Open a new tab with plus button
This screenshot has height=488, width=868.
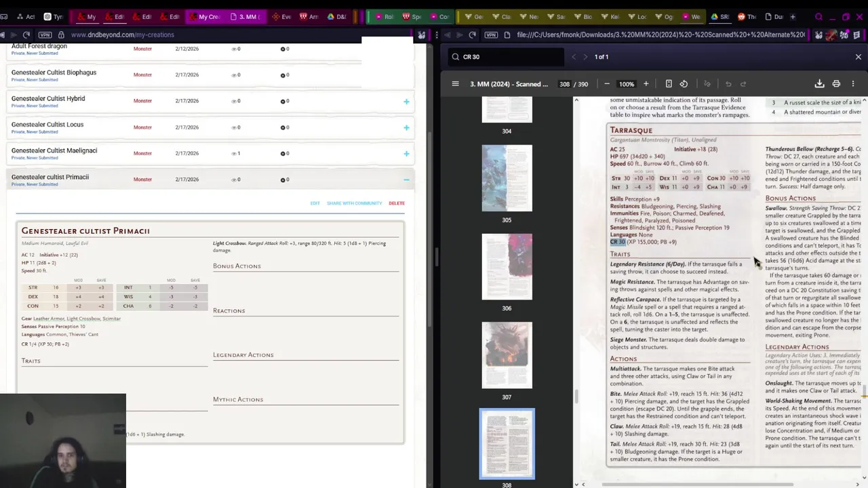pos(793,17)
